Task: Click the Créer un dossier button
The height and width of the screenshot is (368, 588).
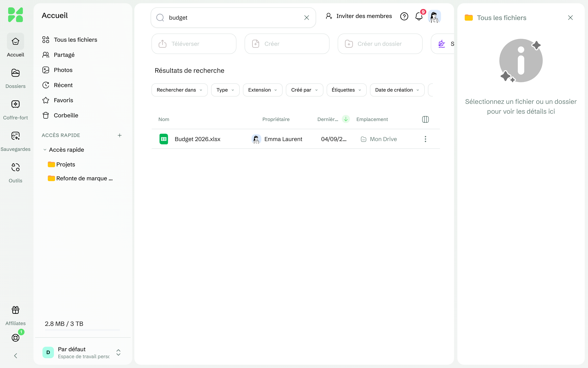Action: [x=380, y=44]
